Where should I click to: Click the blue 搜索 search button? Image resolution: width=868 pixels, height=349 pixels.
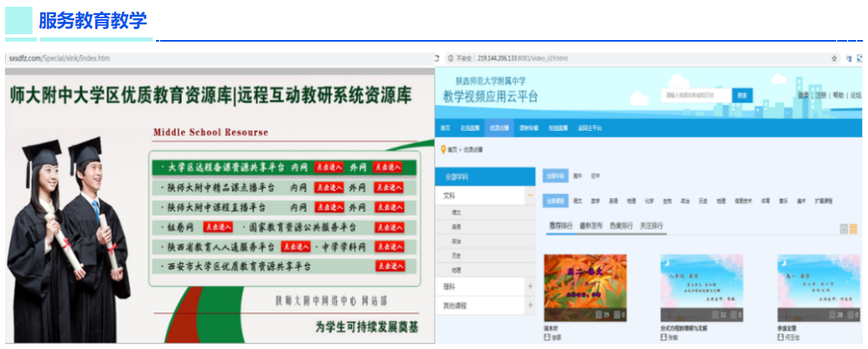pos(742,95)
